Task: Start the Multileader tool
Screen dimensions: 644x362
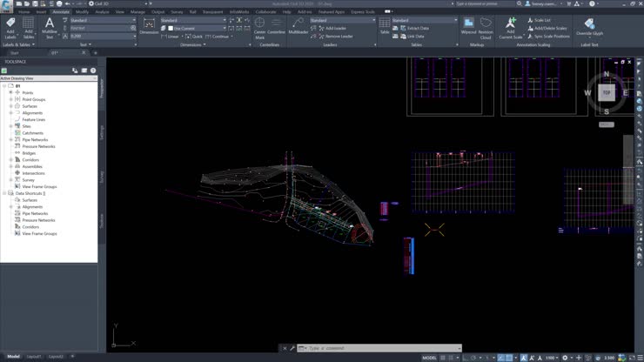Action: coord(299,26)
